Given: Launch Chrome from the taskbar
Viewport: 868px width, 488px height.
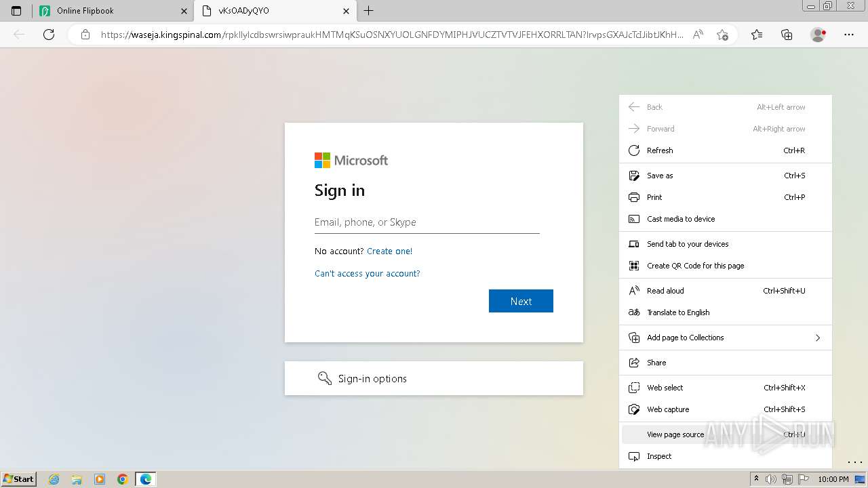Looking at the screenshot, I should (123, 479).
